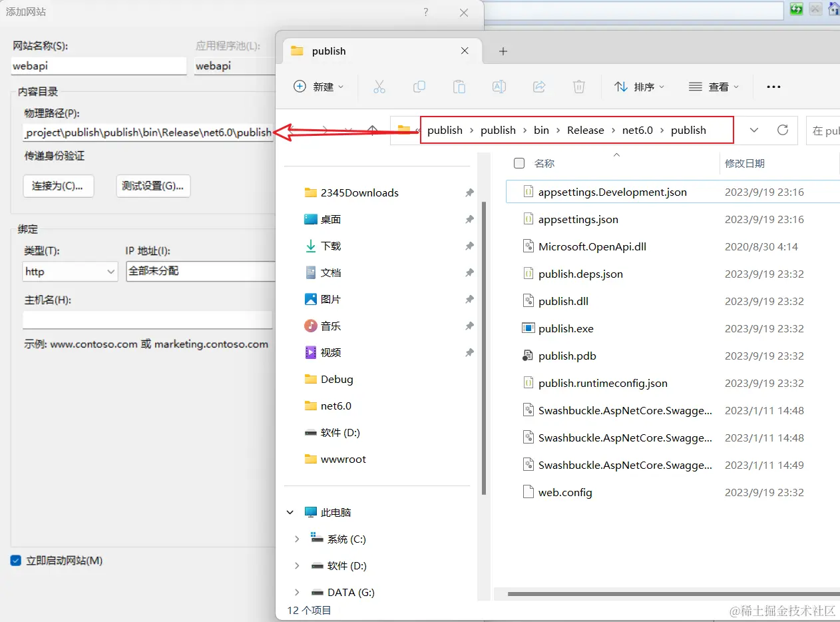Viewport: 840px width, 622px height.
Task: Open the 查看 view dropdown
Action: coord(714,87)
